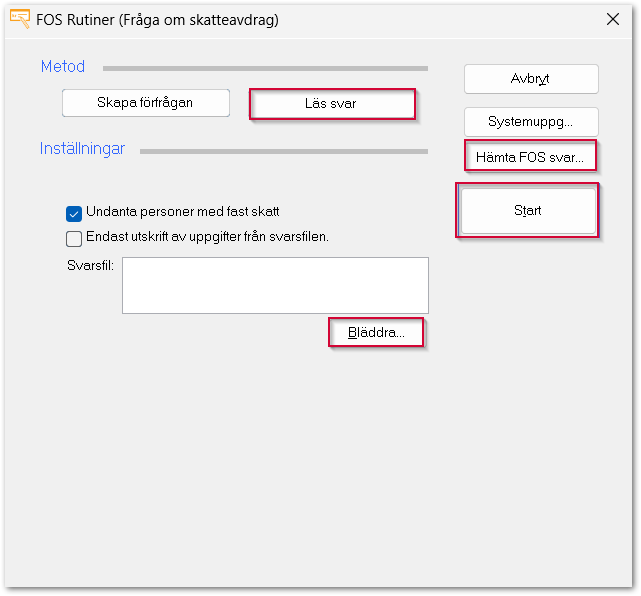Click the label text 'Endast utskrift av uppgifter från svarsfilen'
The width and height of the screenshot is (641, 596).
pyautogui.click(x=208, y=237)
